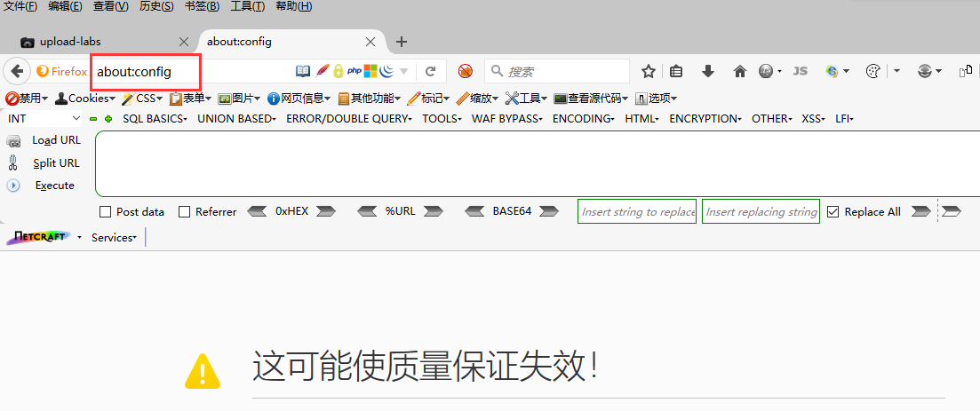This screenshot has height=411, width=980.
Task: Click the play icon beside Execute
Action: coord(13,186)
